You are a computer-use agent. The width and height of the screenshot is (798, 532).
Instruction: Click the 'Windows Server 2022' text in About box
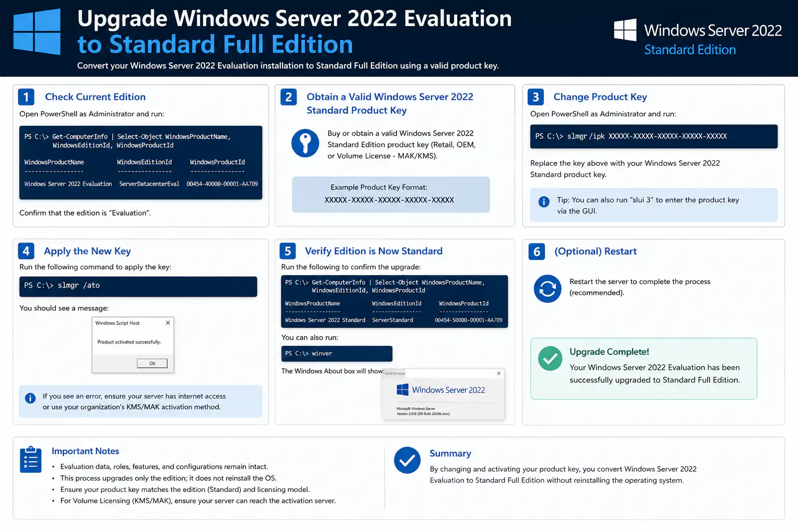tap(448, 390)
